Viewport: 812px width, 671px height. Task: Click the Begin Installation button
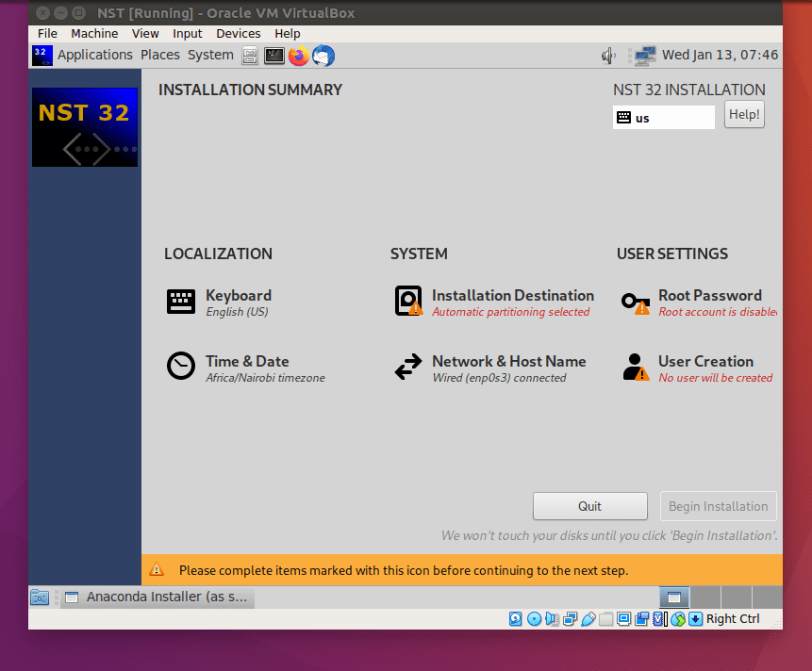coord(718,506)
